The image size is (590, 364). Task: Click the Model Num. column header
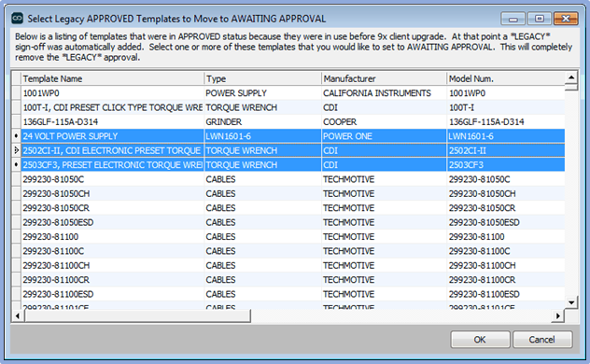coord(506,78)
